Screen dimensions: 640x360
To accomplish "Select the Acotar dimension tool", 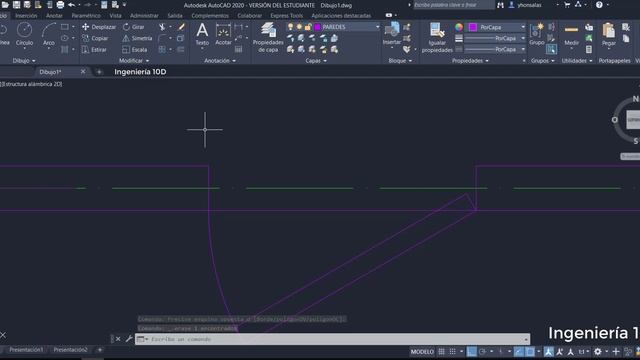I will pyautogui.click(x=223, y=34).
